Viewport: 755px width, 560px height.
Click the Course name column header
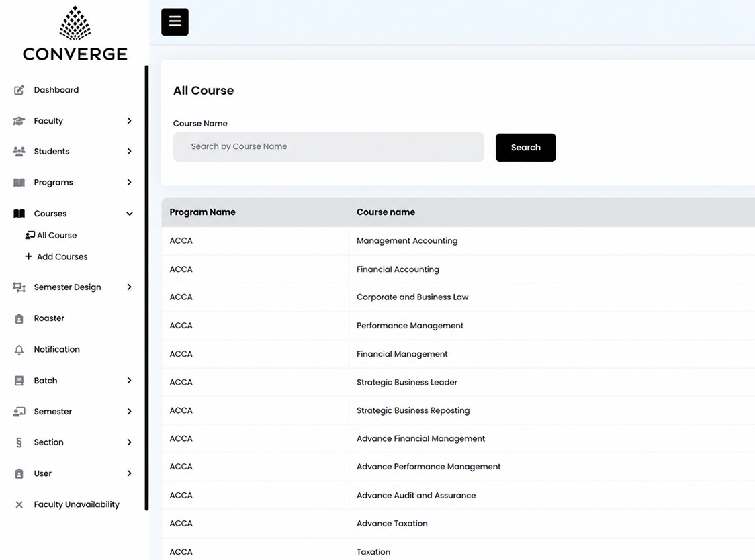point(386,212)
